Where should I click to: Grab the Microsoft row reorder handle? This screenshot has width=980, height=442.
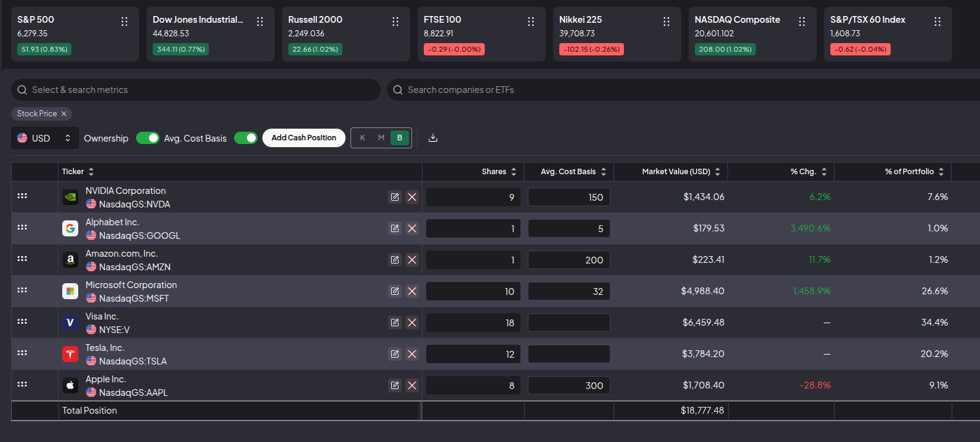(22, 290)
